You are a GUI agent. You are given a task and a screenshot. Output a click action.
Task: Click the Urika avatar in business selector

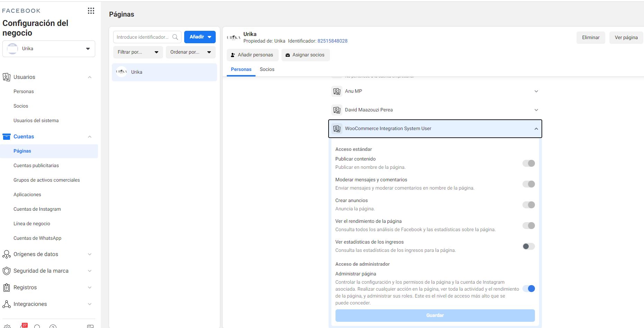(12, 49)
